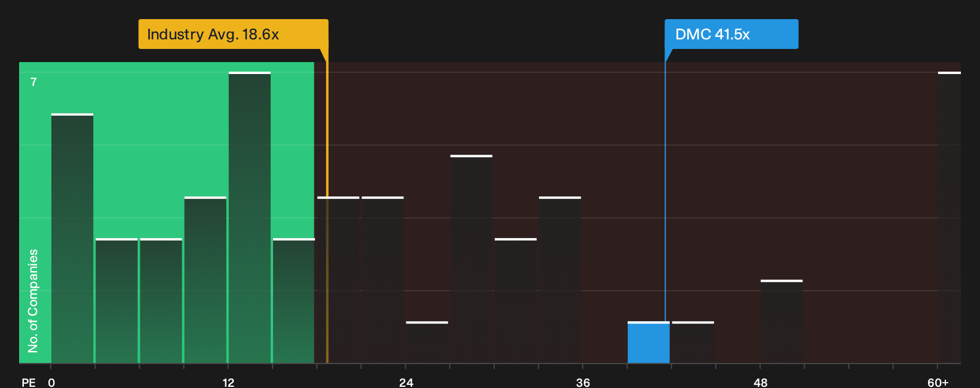Click the tall dark bar between 24 and 36

tap(471, 259)
